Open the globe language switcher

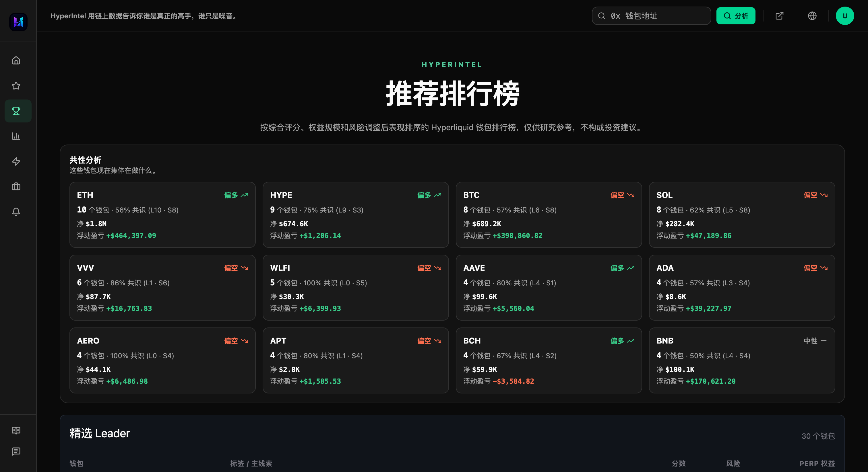812,16
